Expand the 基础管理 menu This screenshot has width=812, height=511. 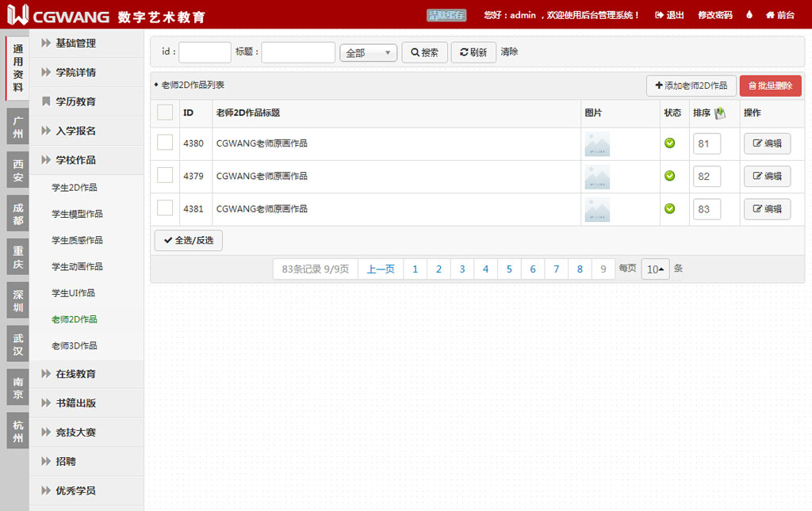86,43
